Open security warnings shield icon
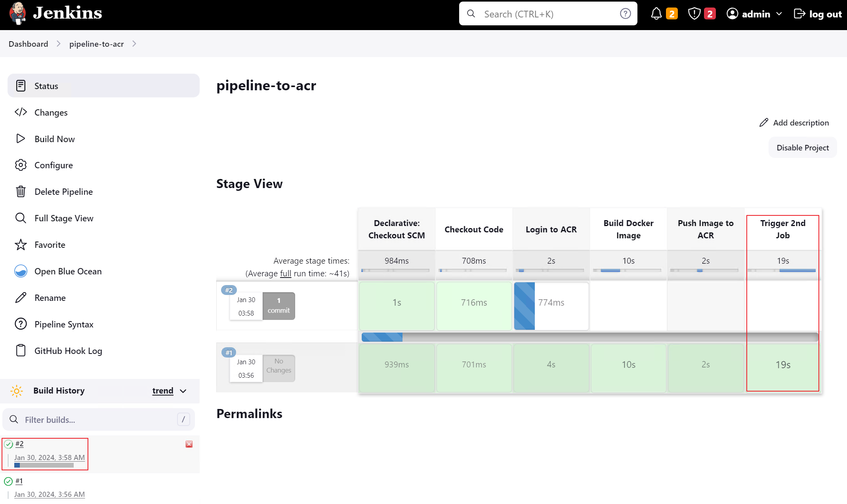This screenshot has width=847, height=504. click(x=694, y=14)
